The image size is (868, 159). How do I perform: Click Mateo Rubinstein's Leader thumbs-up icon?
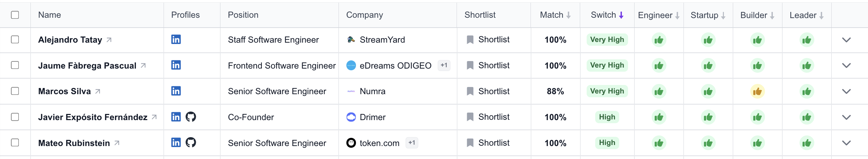click(x=807, y=143)
